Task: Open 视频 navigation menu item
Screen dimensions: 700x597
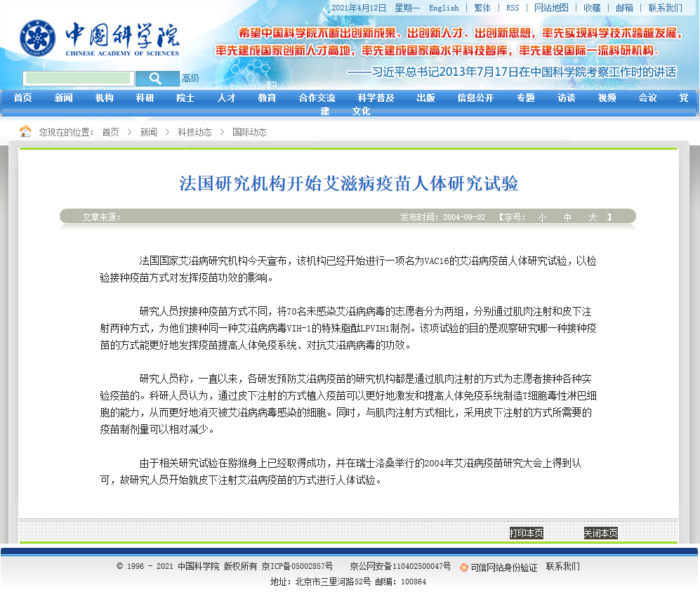Action: [x=607, y=98]
